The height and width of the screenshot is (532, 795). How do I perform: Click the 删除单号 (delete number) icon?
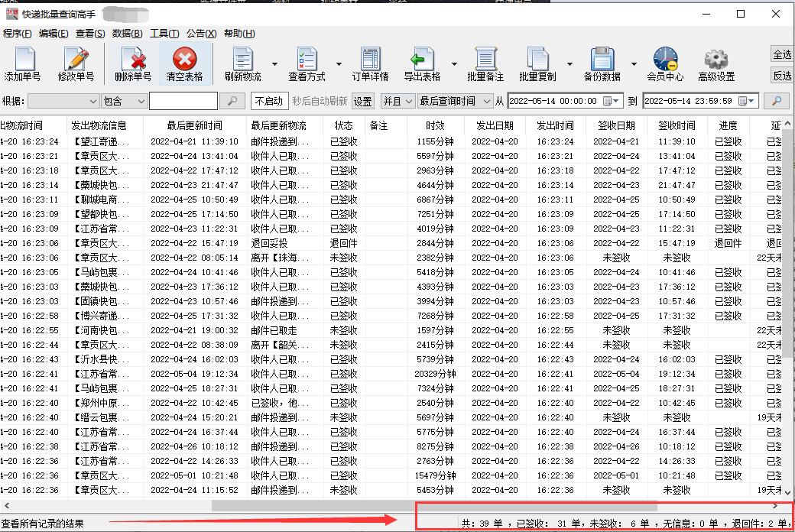pyautogui.click(x=131, y=61)
